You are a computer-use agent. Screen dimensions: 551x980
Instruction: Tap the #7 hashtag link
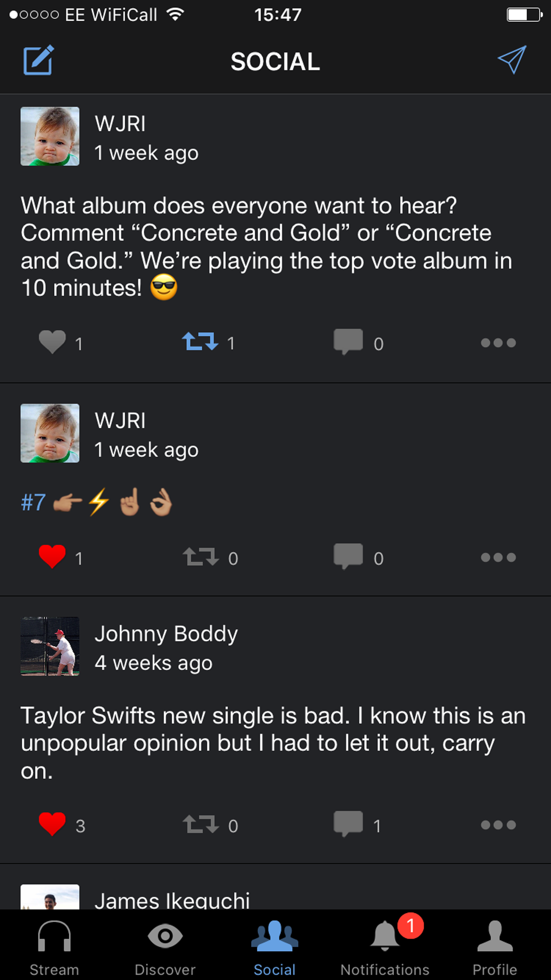pos(33,502)
